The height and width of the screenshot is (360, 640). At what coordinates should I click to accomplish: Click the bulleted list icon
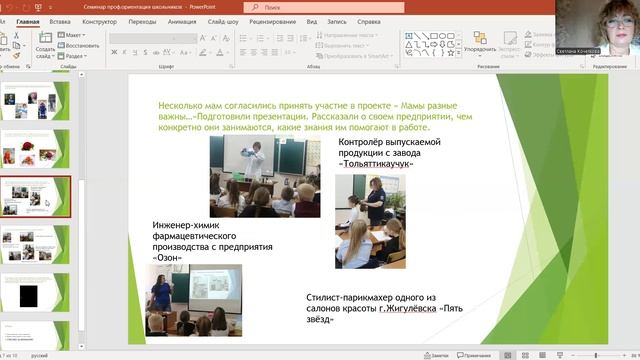click(x=243, y=38)
